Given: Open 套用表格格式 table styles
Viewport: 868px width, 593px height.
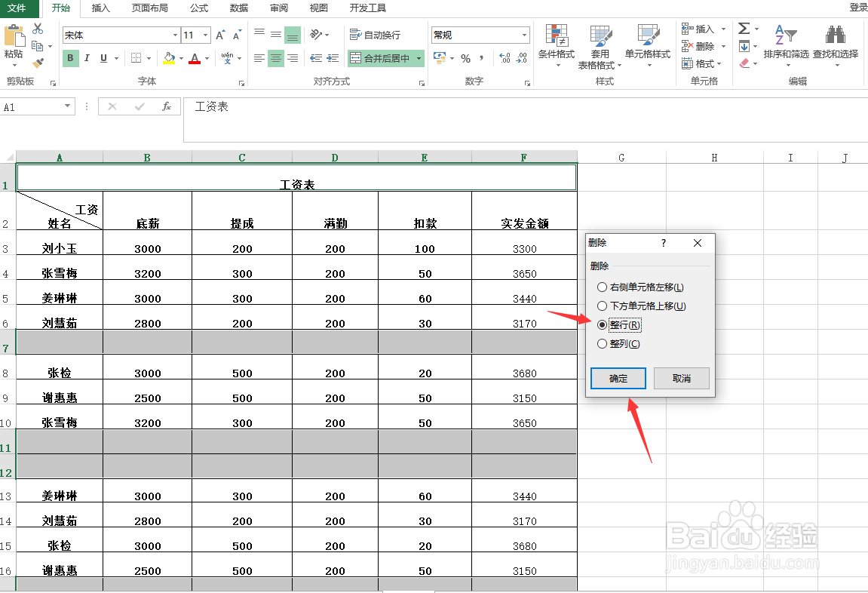Looking at the screenshot, I should coord(600,47).
